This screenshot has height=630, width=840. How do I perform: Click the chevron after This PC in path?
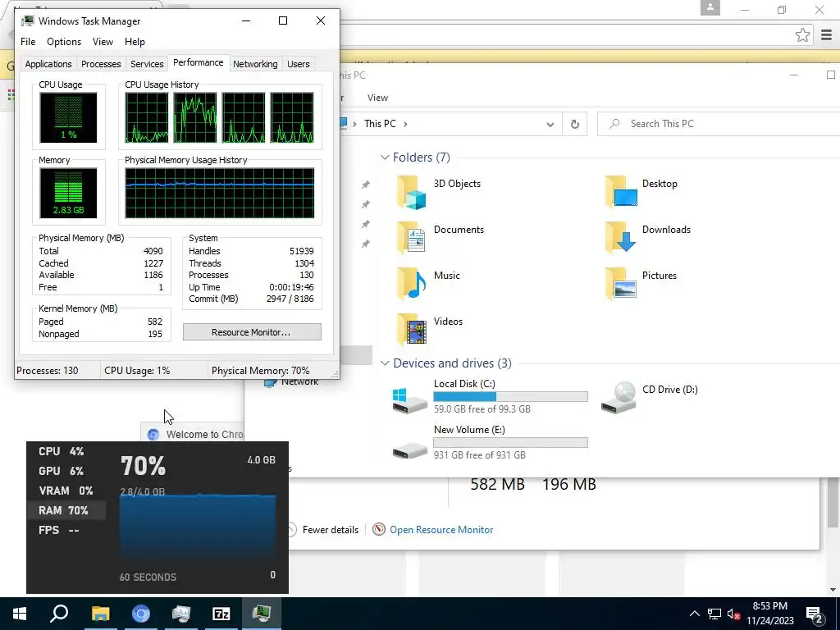(405, 124)
